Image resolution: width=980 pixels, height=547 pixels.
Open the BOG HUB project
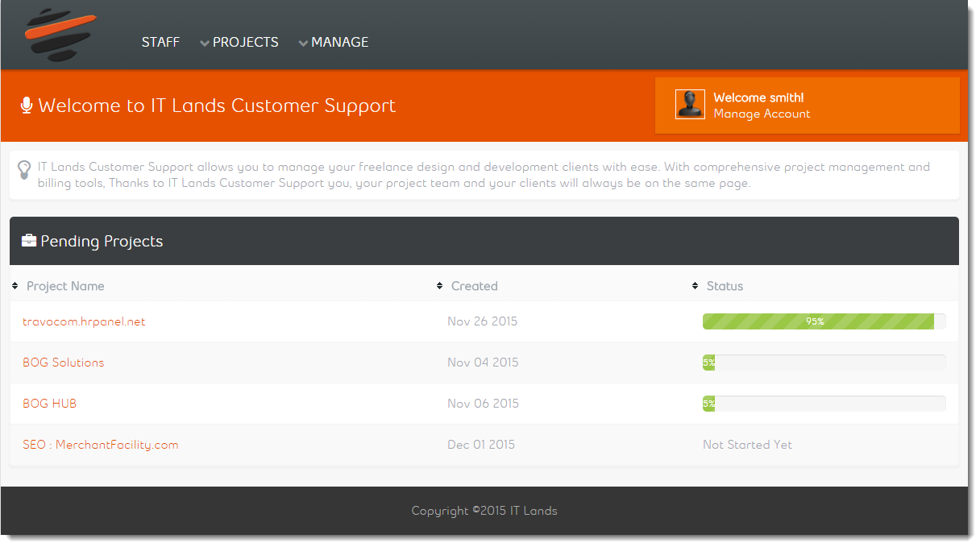[50, 404]
